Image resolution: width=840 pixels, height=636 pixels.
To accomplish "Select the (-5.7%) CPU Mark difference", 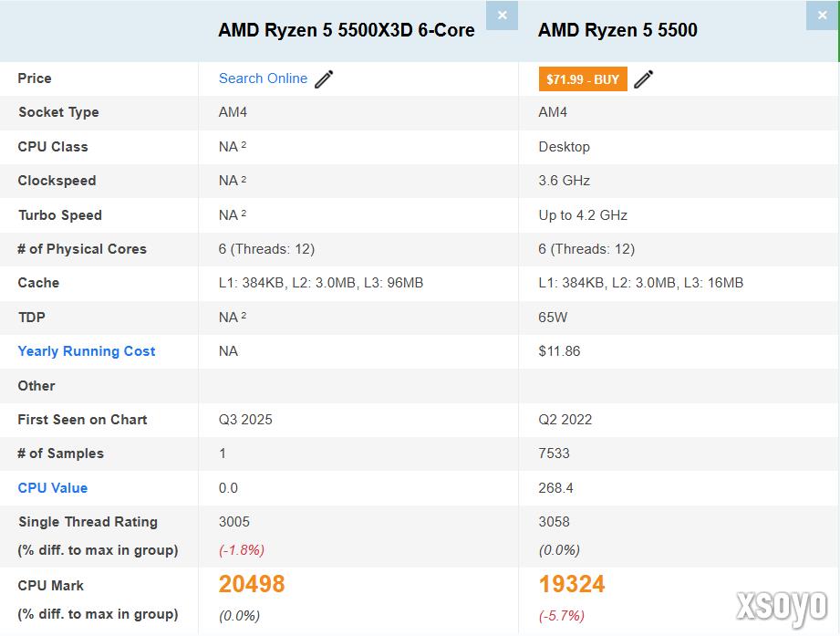I will pyautogui.click(x=562, y=616).
